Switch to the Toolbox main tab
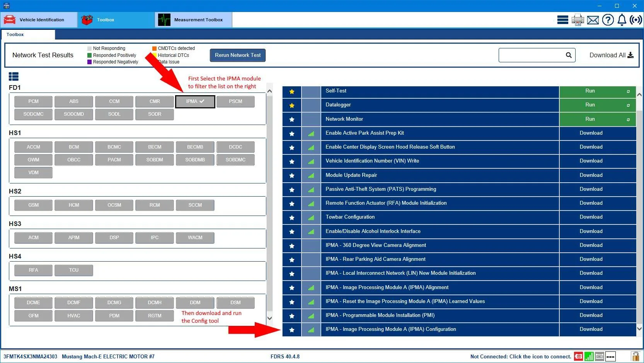The height and width of the screenshot is (363, 644). coord(116,20)
